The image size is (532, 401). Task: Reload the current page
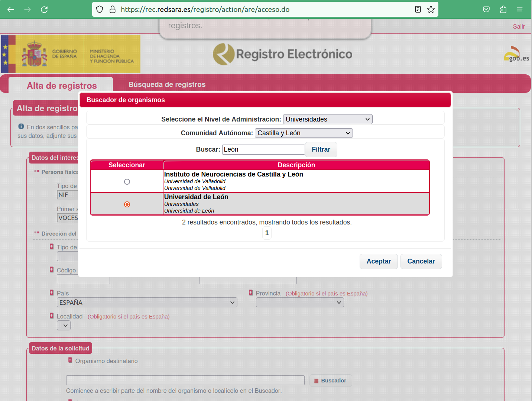[44, 9]
